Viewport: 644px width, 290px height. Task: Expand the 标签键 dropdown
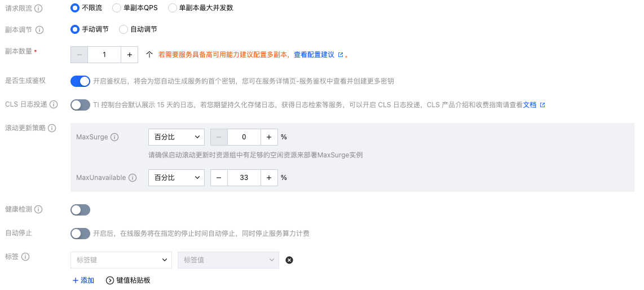(121, 260)
